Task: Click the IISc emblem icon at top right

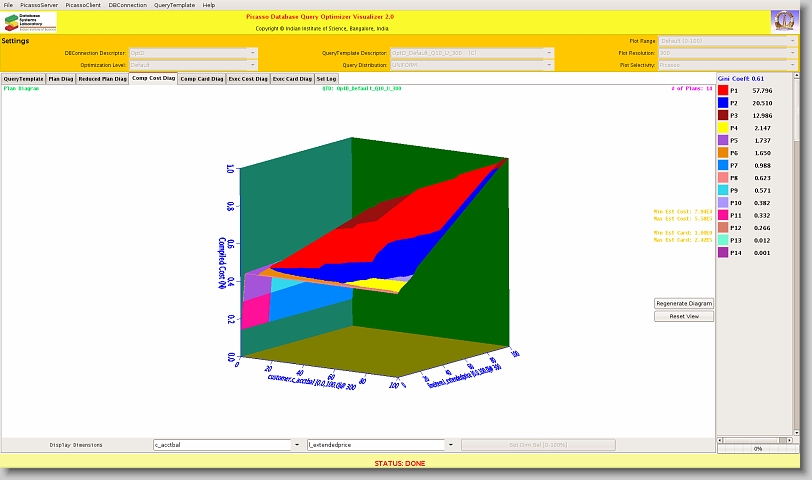Action: tap(783, 21)
